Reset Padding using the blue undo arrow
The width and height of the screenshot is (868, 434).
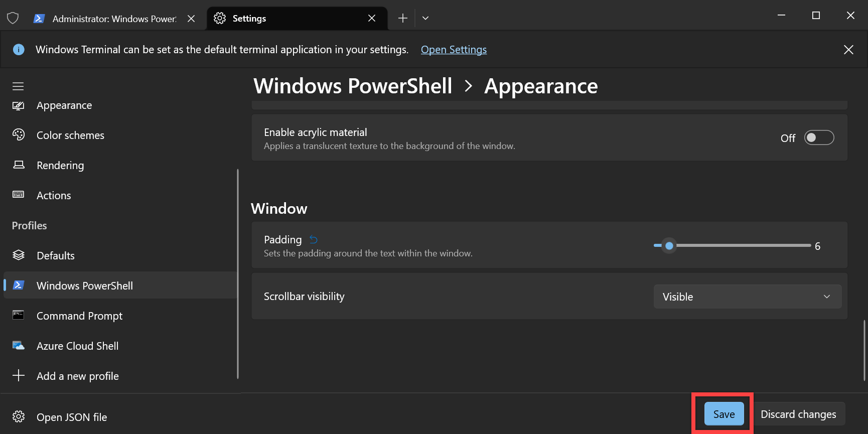[314, 239]
